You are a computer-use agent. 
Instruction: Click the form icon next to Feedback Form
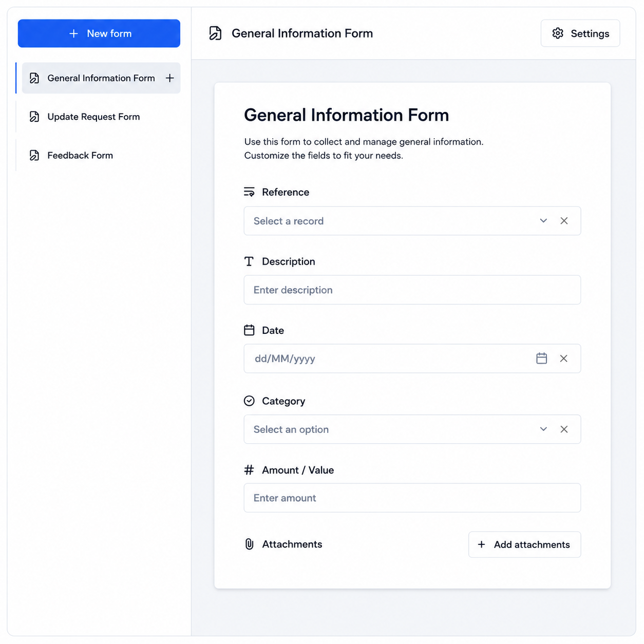coord(34,155)
